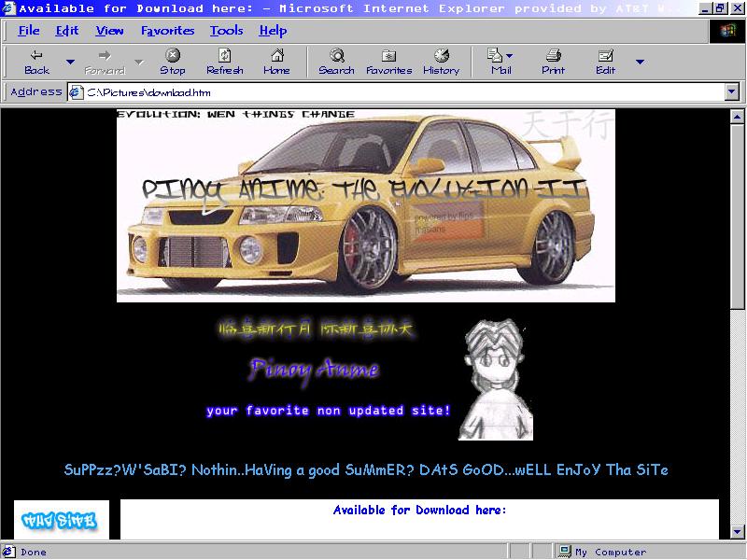
Task: Click the vertical scrollbar thumb
Action: [737, 216]
